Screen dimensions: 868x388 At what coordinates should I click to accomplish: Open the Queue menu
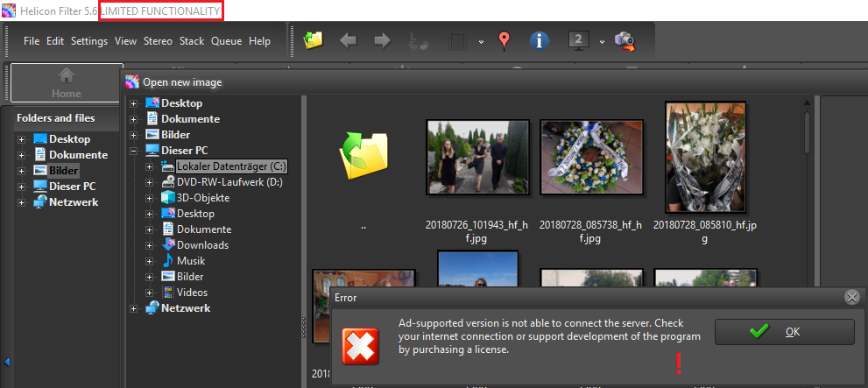click(226, 41)
